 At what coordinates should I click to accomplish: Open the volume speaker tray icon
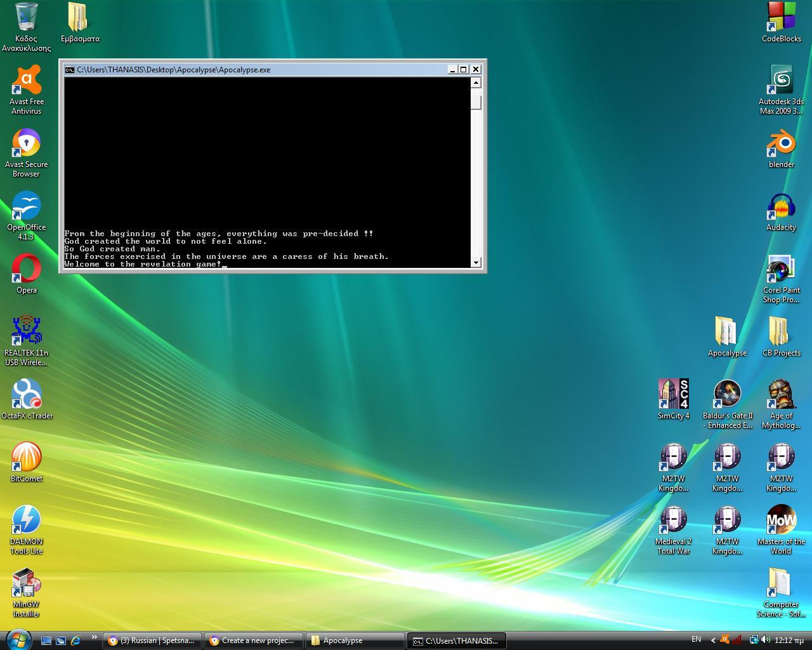tap(766, 640)
